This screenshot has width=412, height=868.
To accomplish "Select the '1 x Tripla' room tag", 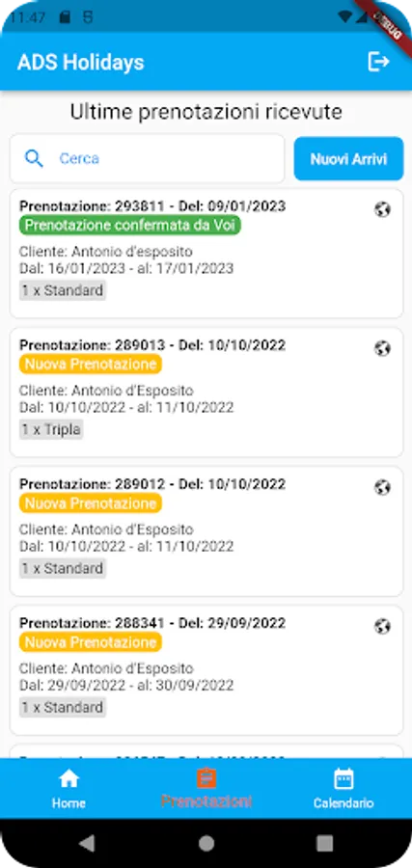I will tap(51, 429).
